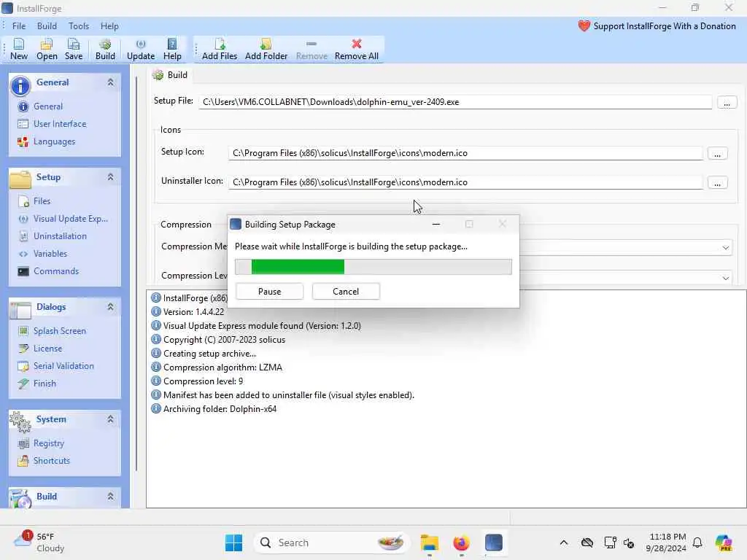Open Languages page in sidebar

pos(54,141)
